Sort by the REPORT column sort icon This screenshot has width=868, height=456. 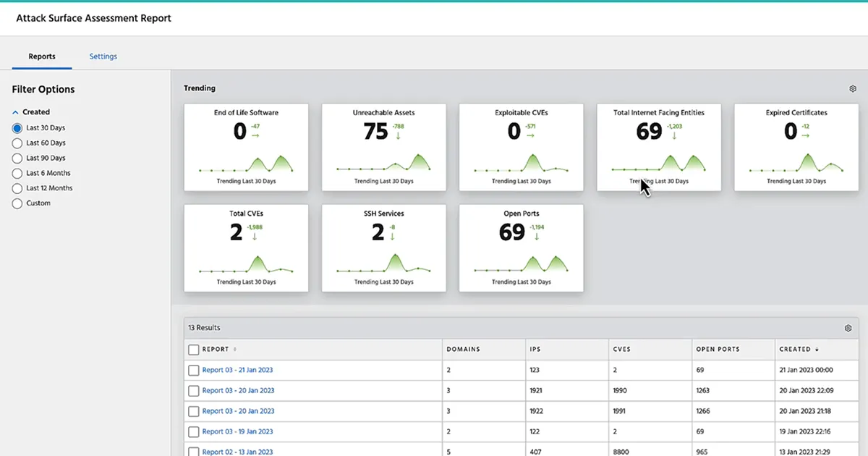pyautogui.click(x=235, y=350)
